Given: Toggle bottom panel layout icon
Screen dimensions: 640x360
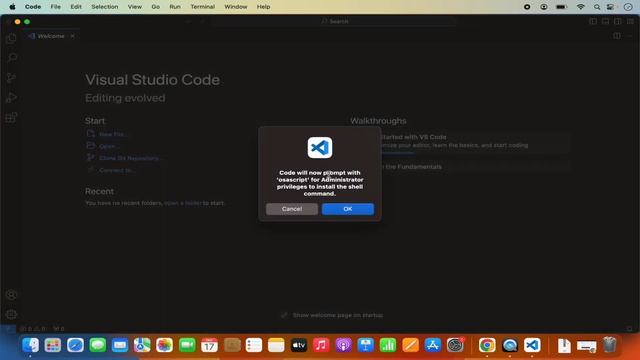Looking at the screenshot, I should [605, 21].
